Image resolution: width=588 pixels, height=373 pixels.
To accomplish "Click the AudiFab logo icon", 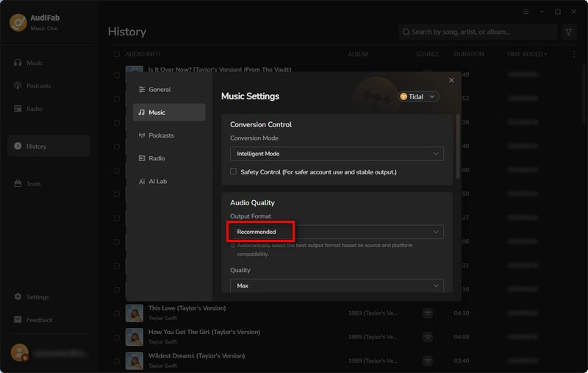I will [18, 23].
